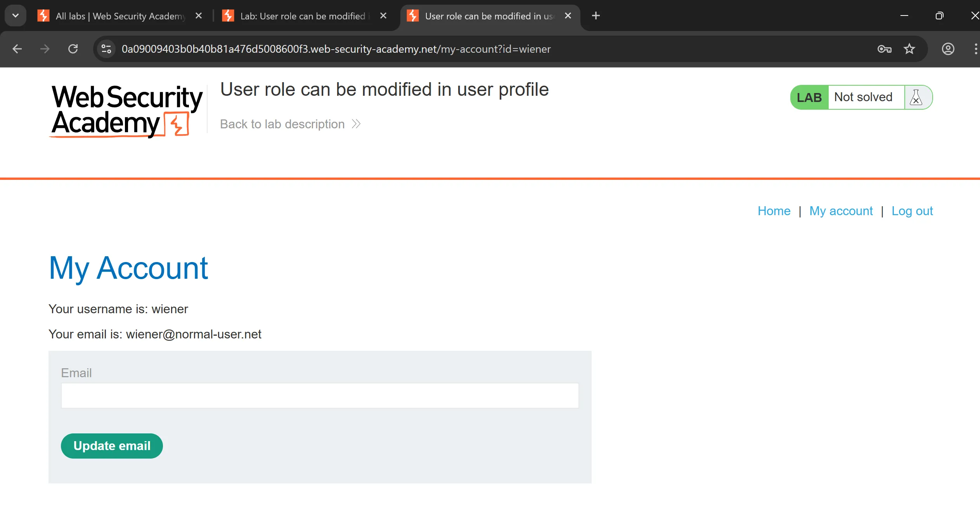980x521 pixels.
Task: Open the Chrome three-dot menu
Action: click(x=975, y=49)
